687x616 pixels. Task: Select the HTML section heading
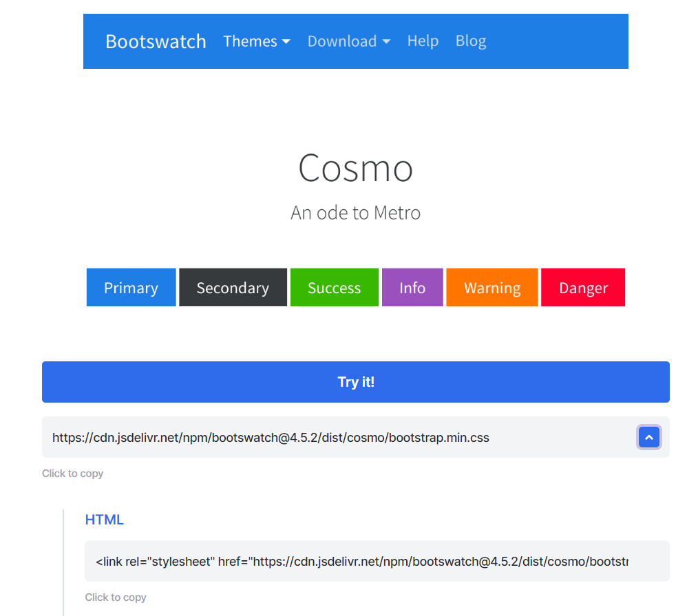(x=104, y=520)
